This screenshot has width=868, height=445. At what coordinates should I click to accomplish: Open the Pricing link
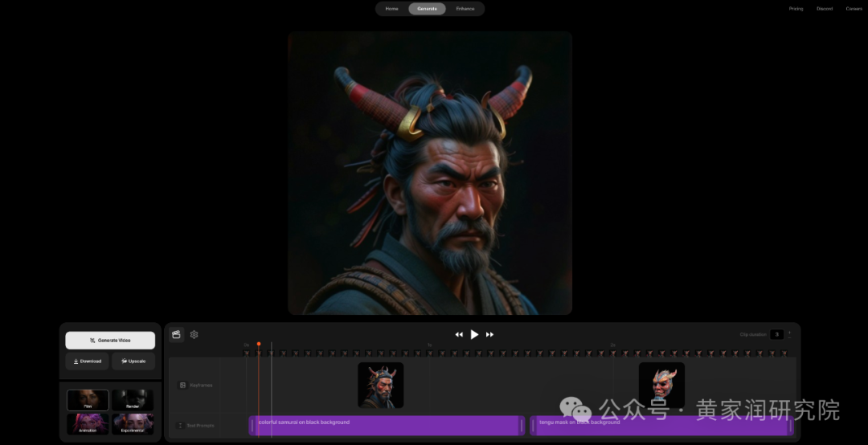[x=796, y=9]
